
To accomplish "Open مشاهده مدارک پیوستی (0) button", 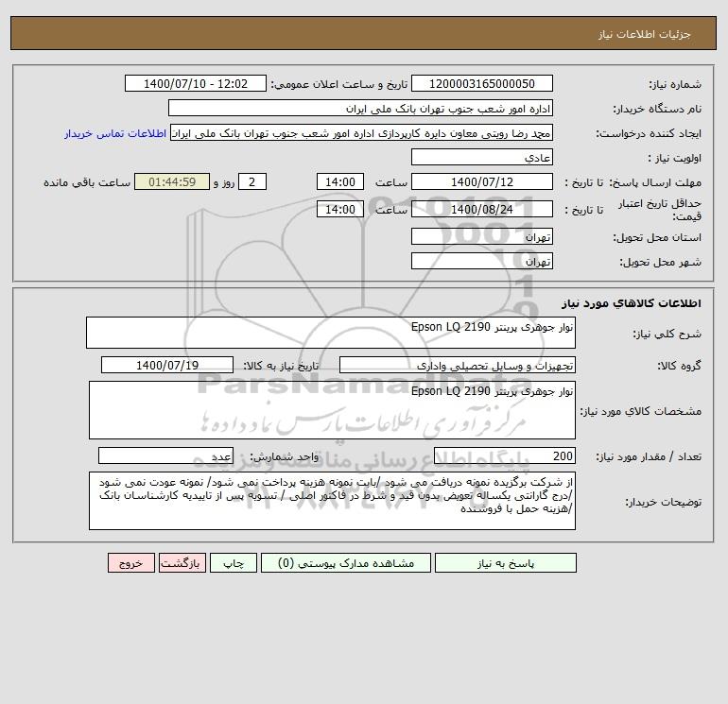I will (346, 563).
